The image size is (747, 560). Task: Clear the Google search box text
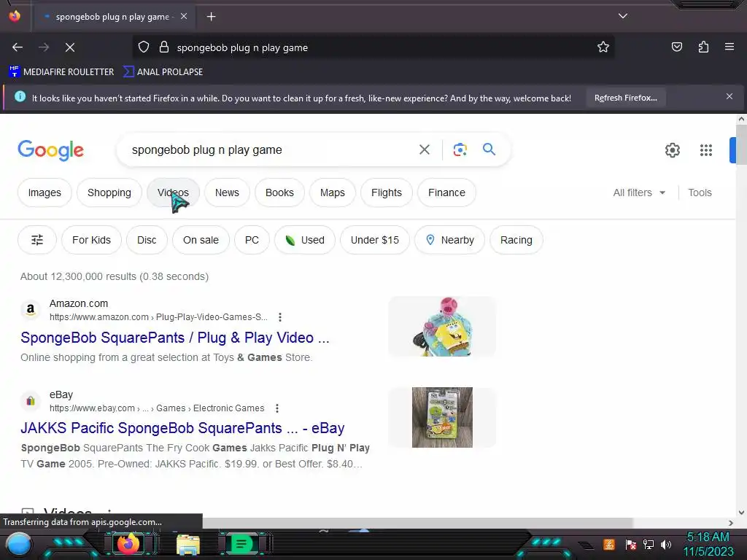(424, 149)
